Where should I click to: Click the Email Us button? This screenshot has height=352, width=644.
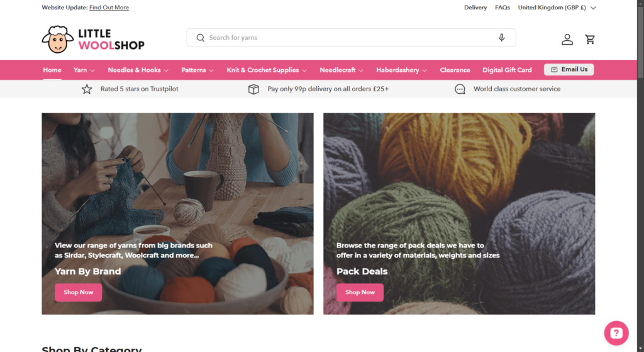(x=569, y=69)
